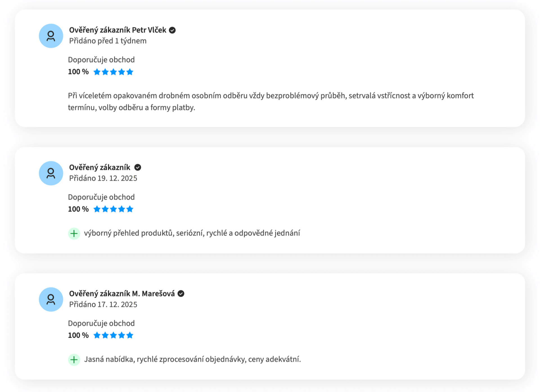
Task: Click the 'Doporučuje obchod' label in Petr Vlček's review
Action: tap(101, 60)
